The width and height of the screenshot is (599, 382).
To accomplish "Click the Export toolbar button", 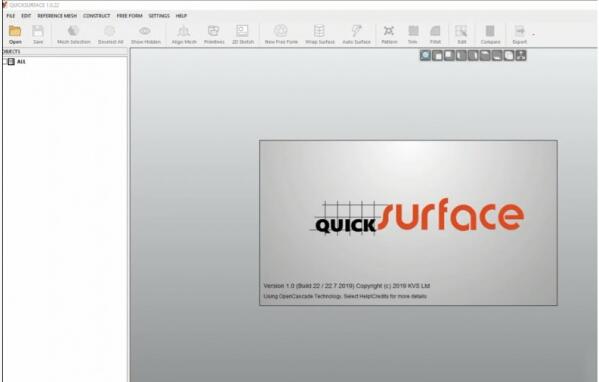I will pyautogui.click(x=520, y=34).
